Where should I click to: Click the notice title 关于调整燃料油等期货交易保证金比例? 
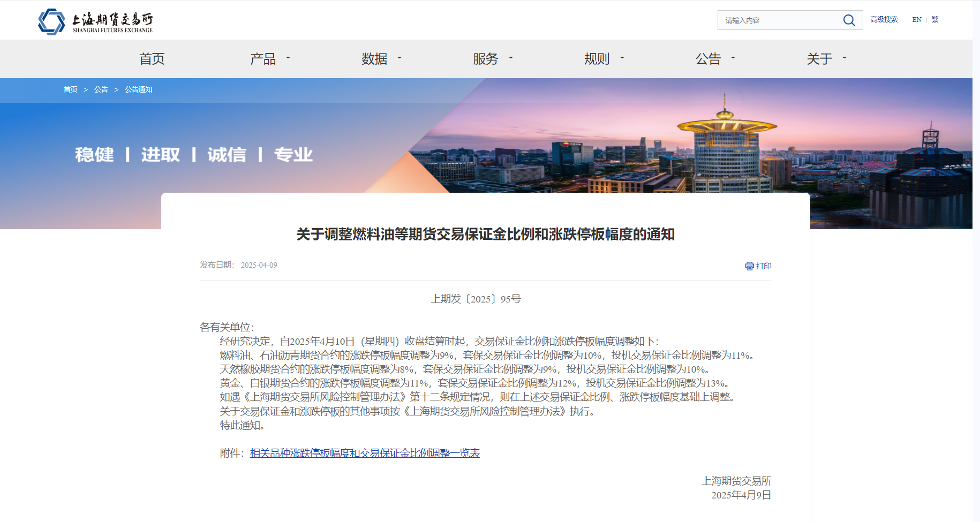pos(485,234)
